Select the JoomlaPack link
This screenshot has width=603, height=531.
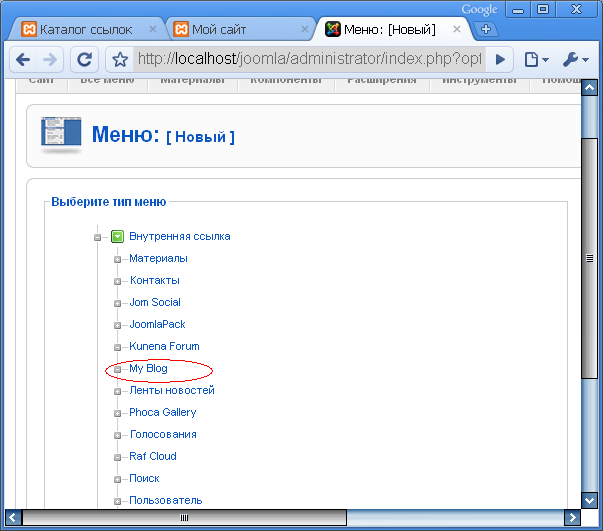coord(157,324)
